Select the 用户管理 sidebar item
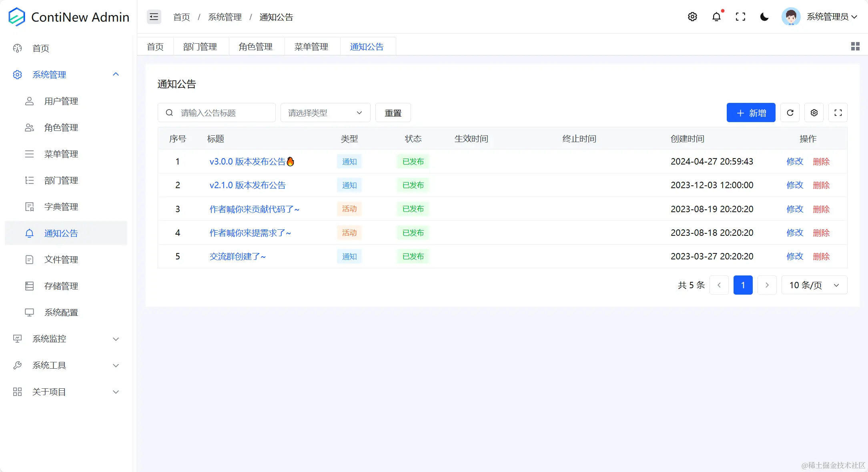 (x=61, y=101)
